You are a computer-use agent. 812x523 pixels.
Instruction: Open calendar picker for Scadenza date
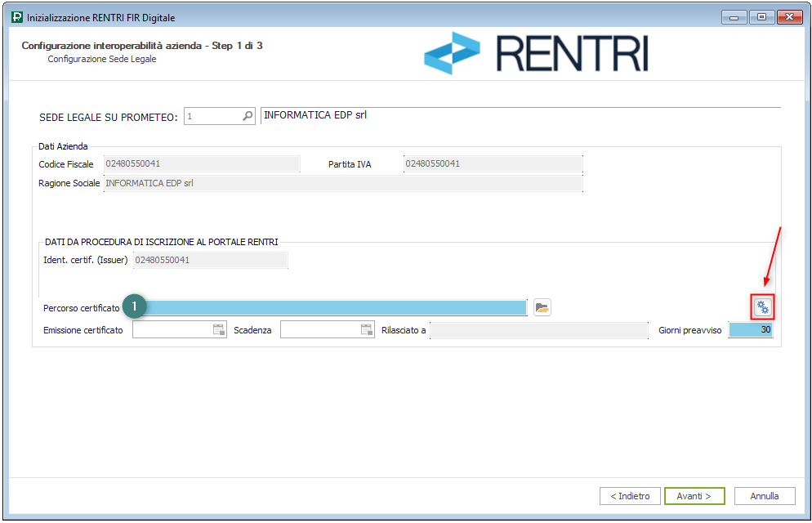[366, 330]
